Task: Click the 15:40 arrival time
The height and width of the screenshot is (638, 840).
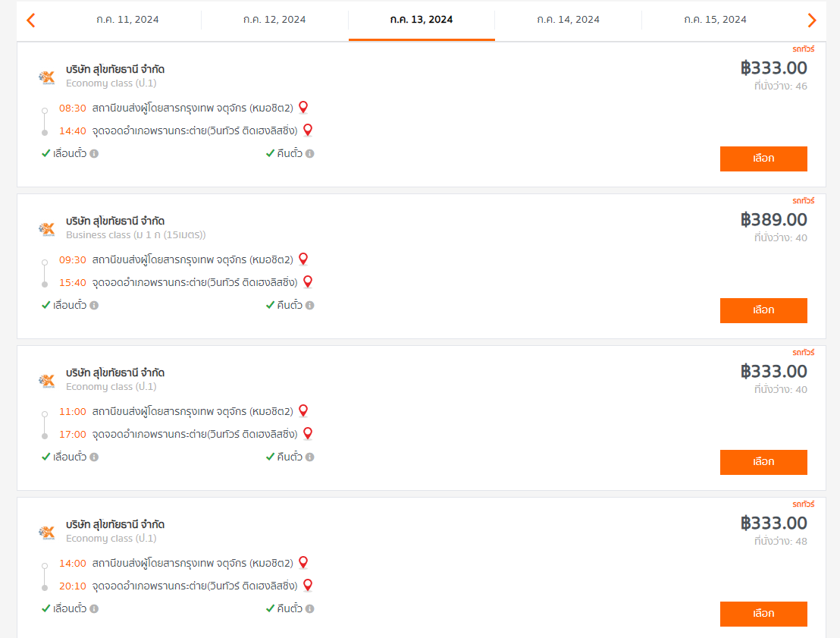Action: pyautogui.click(x=72, y=282)
